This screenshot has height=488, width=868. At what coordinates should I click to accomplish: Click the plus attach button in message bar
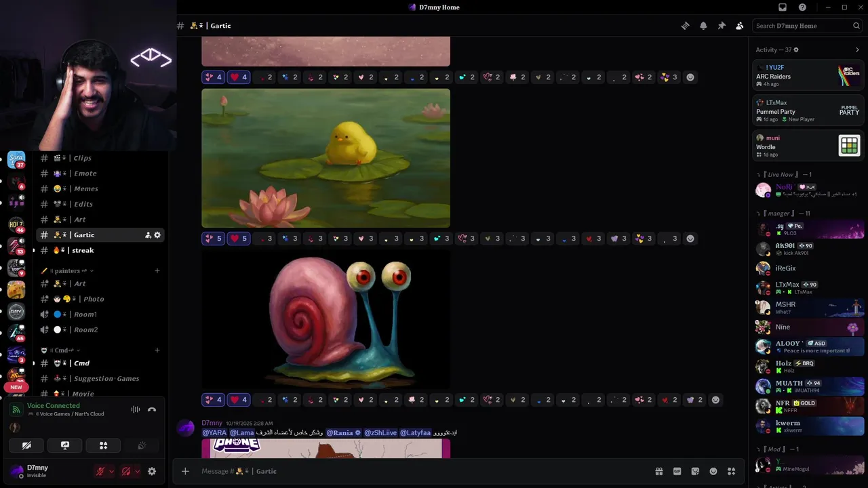185,471
